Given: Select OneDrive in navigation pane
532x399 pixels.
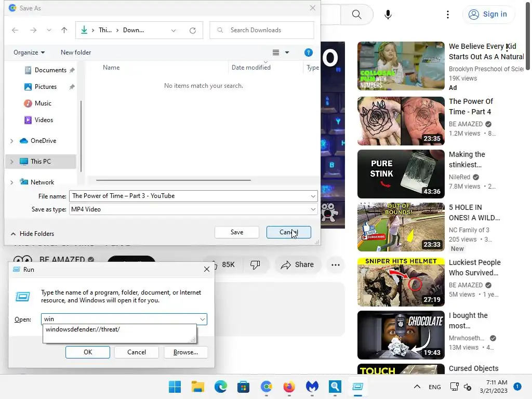Looking at the screenshot, I should point(43,141).
